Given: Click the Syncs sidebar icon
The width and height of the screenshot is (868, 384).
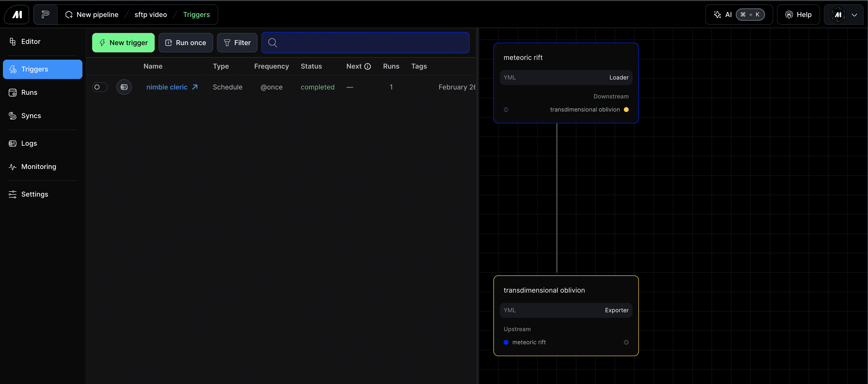Looking at the screenshot, I should [12, 116].
